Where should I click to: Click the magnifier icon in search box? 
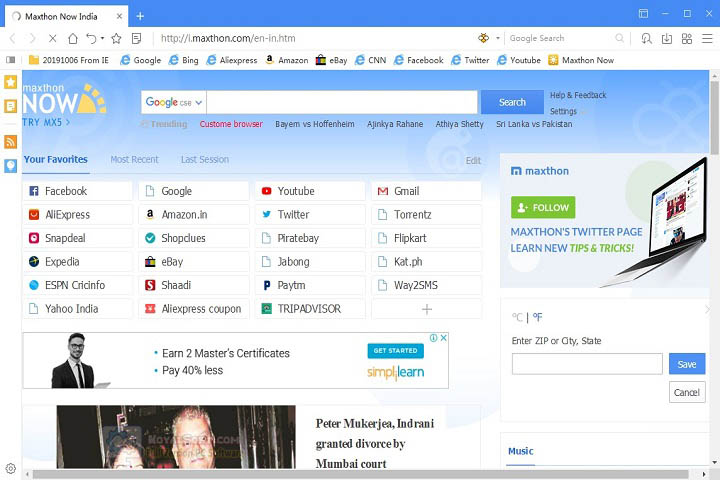pyautogui.click(x=619, y=38)
